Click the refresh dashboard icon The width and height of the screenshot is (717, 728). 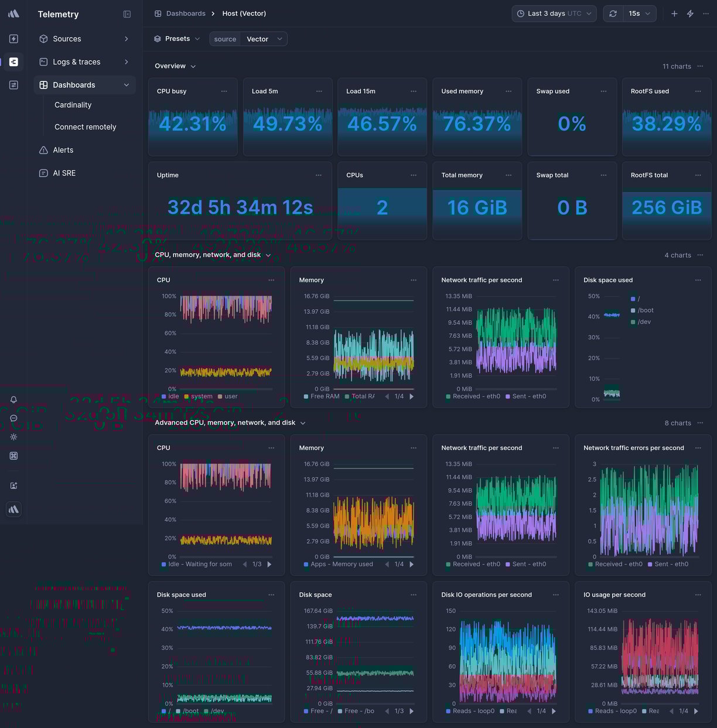pos(613,13)
